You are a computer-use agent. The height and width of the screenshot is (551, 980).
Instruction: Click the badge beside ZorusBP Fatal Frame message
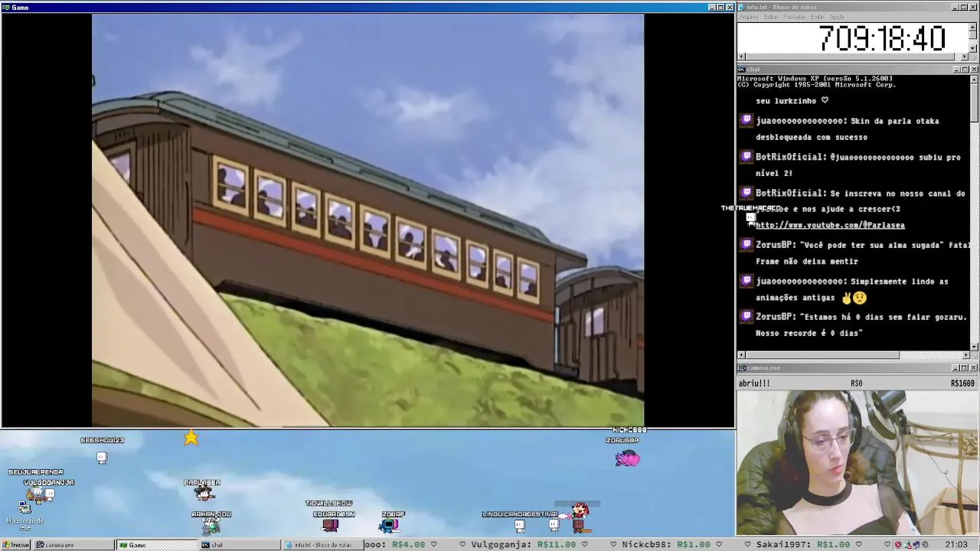pos(746,244)
